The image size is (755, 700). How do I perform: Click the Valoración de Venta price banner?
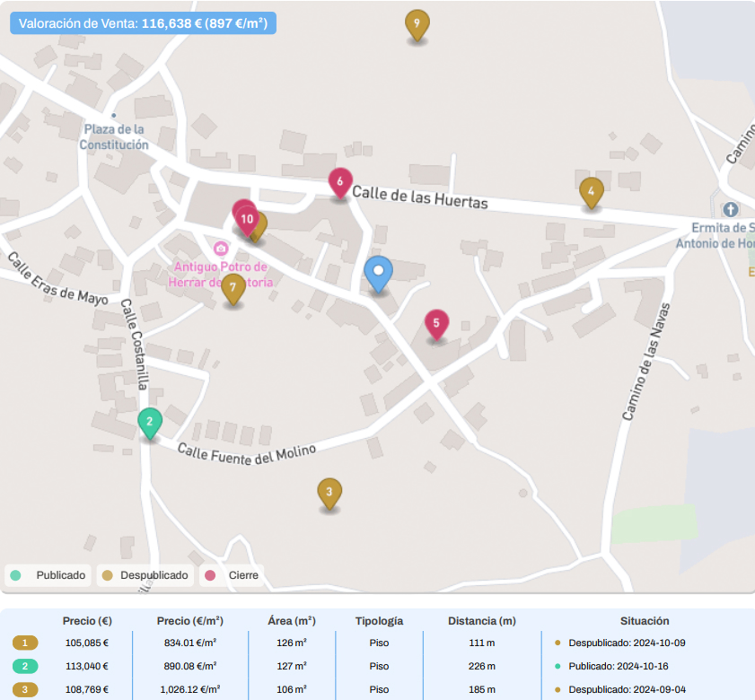[x=143, y=23]
